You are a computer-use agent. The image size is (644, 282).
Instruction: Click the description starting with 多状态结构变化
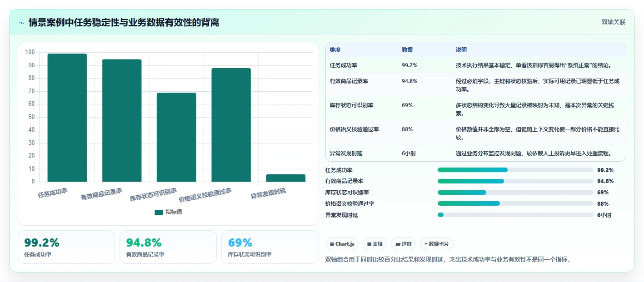click(x=535, y=109)
